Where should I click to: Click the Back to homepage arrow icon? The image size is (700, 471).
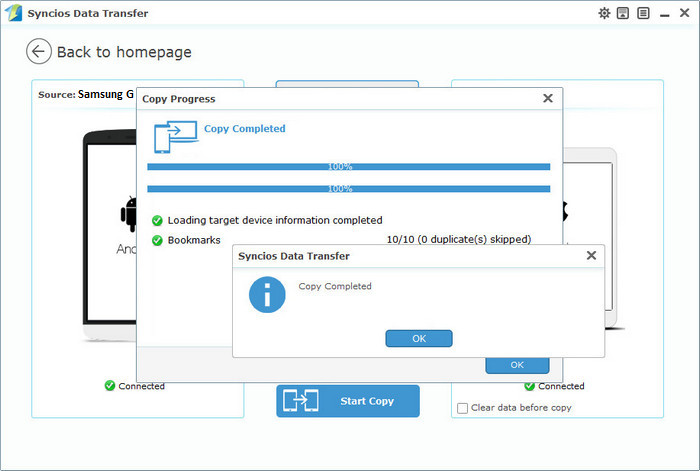coord(38,51)
